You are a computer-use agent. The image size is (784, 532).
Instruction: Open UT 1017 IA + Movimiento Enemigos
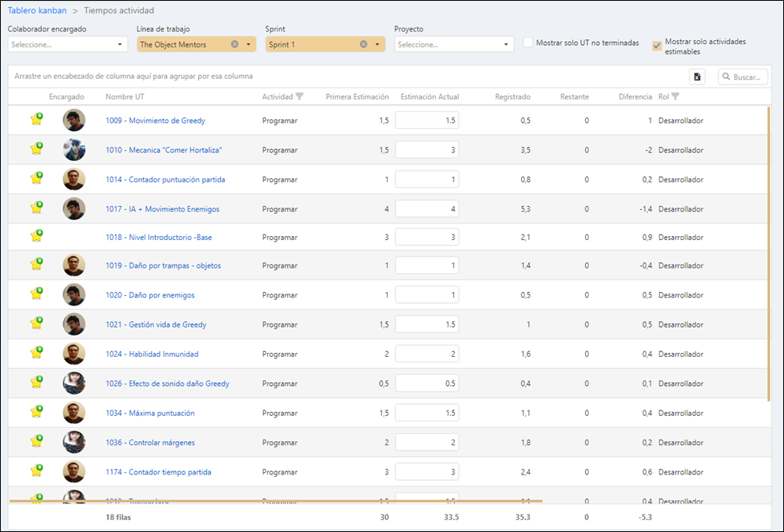163,209
